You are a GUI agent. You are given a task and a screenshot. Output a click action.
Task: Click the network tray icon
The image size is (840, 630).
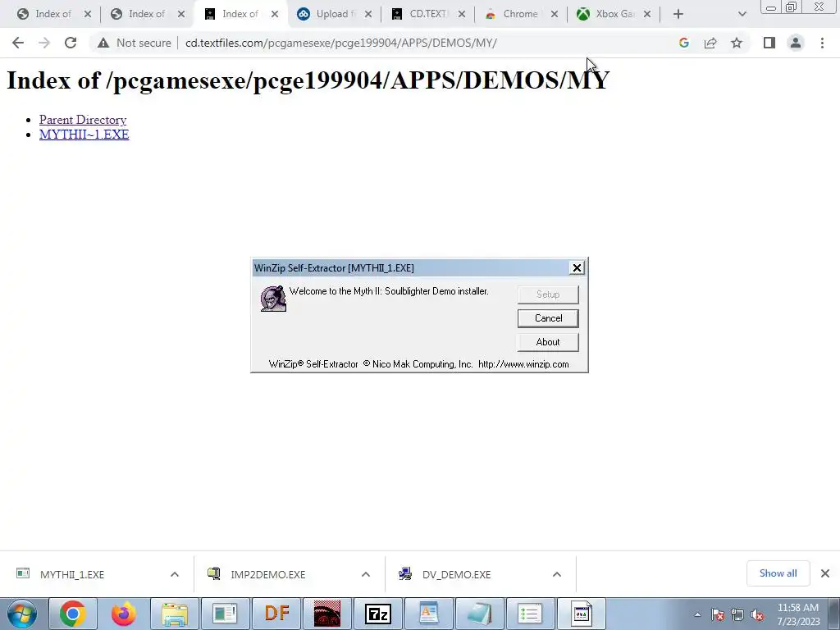pyautogui.click(x=737, y=615)
